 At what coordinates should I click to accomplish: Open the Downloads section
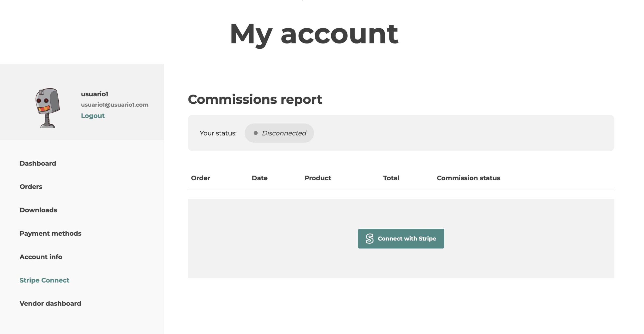[38, 210]
